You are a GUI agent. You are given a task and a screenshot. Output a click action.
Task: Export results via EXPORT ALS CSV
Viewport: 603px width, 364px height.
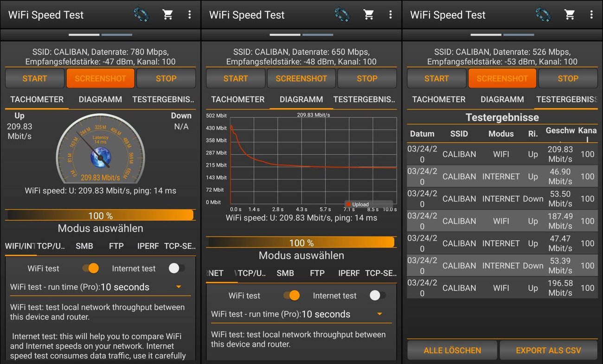pos(548,350)
